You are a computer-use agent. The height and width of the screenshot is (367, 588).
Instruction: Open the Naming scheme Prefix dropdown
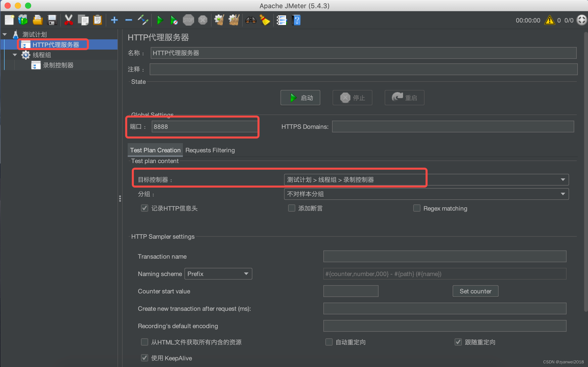[x=218, y=274]
